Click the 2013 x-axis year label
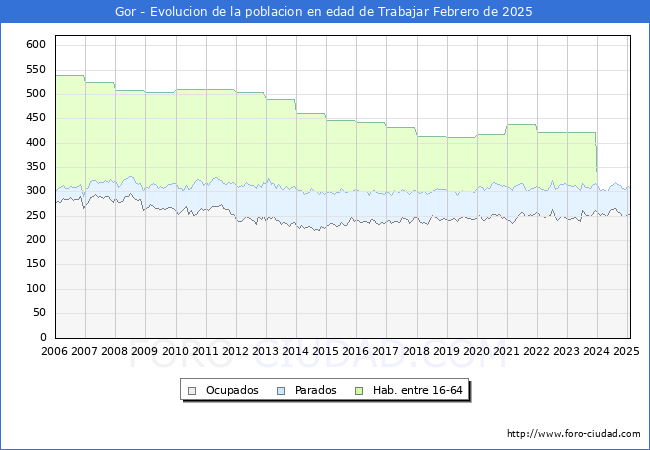 tap(265, 351)
